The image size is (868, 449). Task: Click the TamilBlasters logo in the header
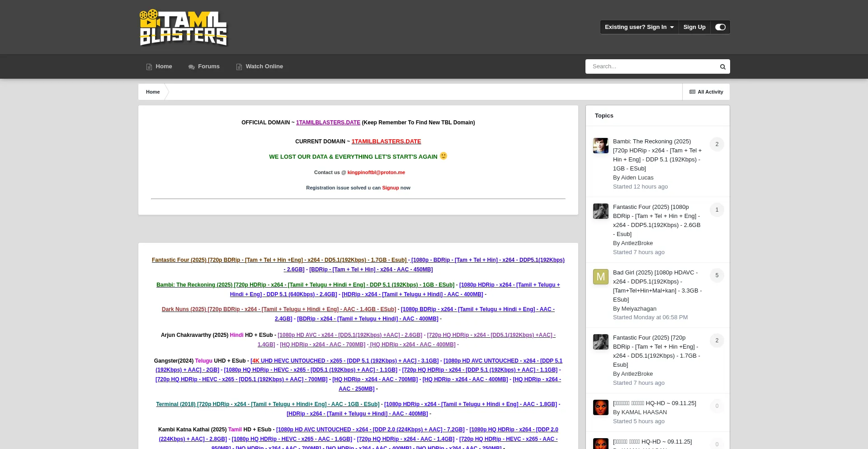183,28
